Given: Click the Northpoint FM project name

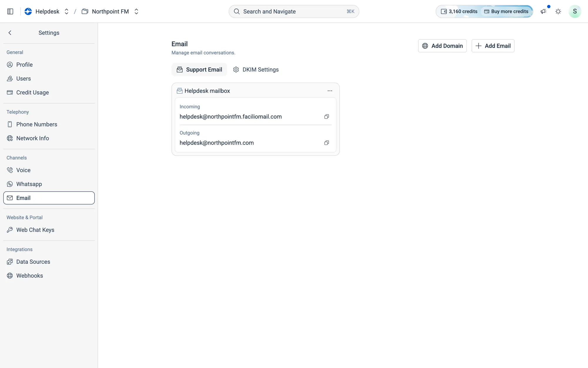Looking at the screenshot, I should (110, 11).
